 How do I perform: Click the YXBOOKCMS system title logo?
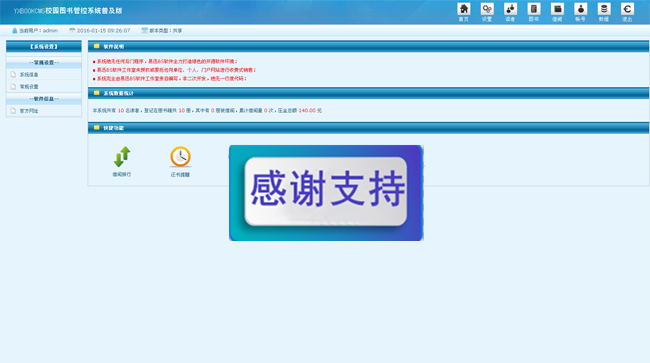click(x=68, y=11)
